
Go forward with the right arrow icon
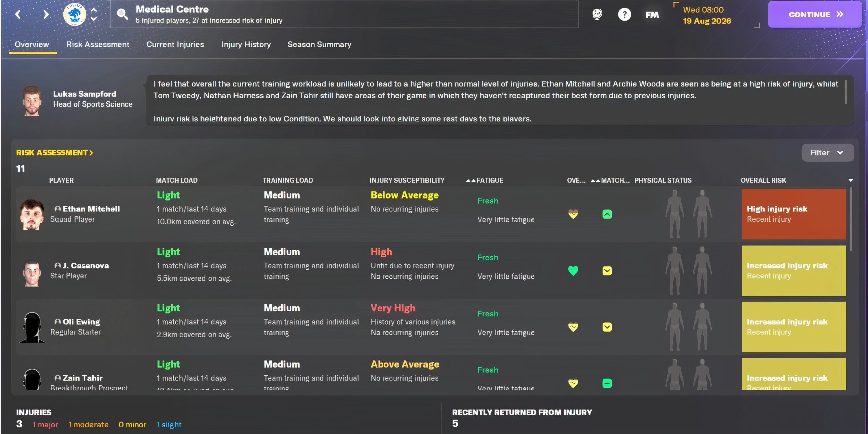point(46,14)
